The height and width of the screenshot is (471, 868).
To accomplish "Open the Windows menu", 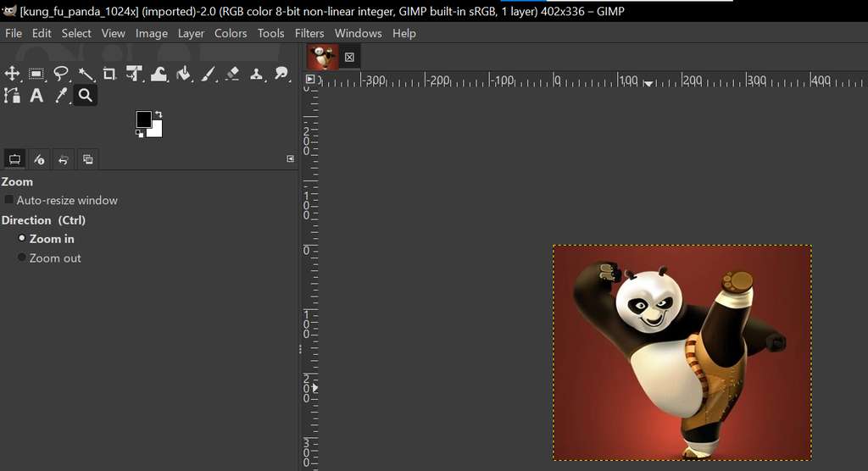I will coord(359,33).
